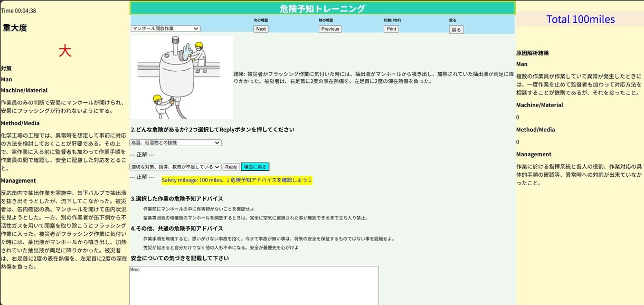Click the Machine/Material heading in the right panel
This screenshot has width=644, height=305.
(x=539, y=104)
